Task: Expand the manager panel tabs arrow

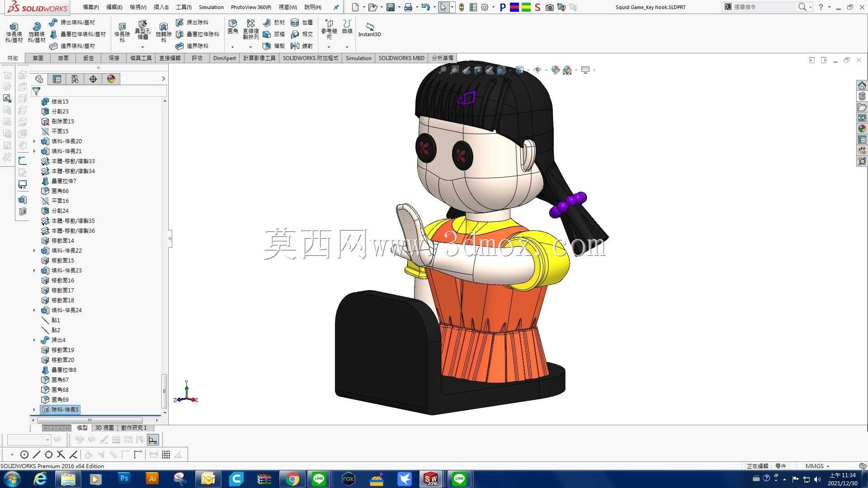Action: point(163,79)
